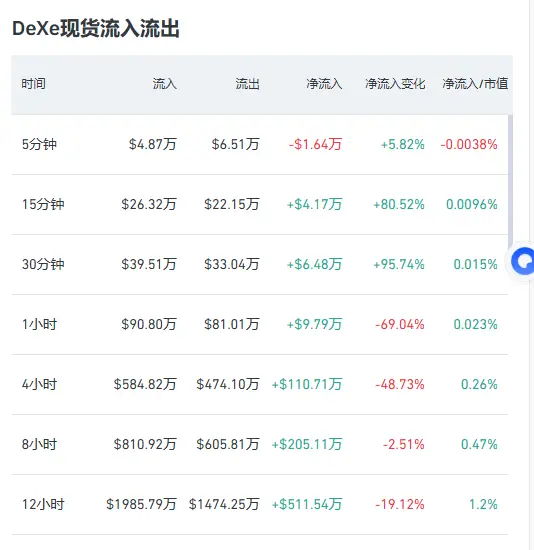Image resolution: width=534 pixels, height=550 pixels.
Task: Click the 净流入变化 column header
Action: pos(395,84)
